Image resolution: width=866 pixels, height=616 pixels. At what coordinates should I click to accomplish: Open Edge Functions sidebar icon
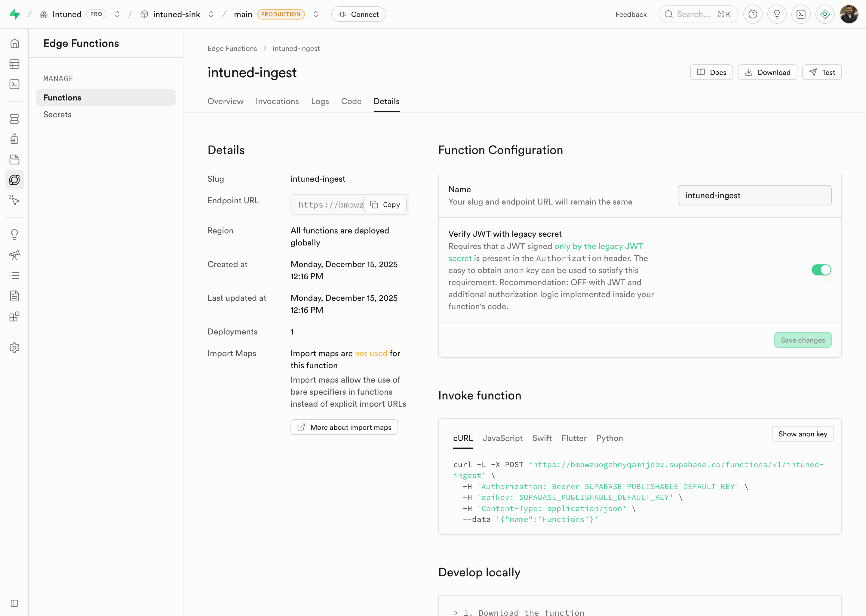pos(14,180)
